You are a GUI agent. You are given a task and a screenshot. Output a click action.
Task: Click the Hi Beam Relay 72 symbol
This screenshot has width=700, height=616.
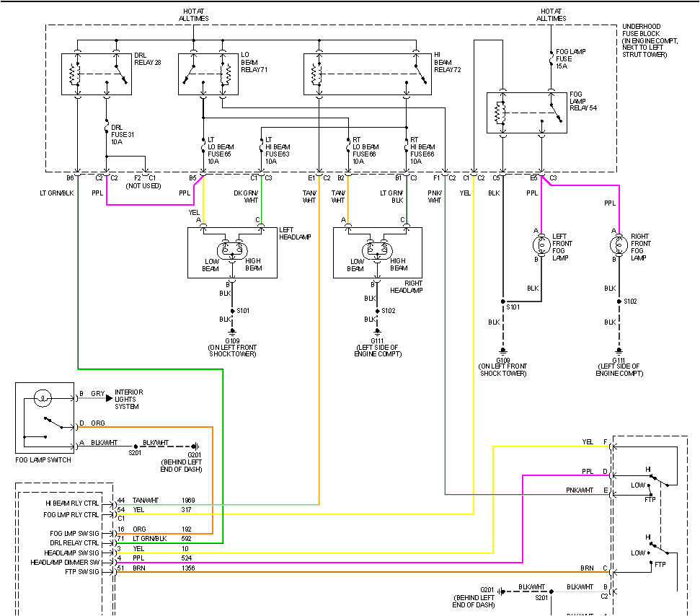click(x=368, y=74)
